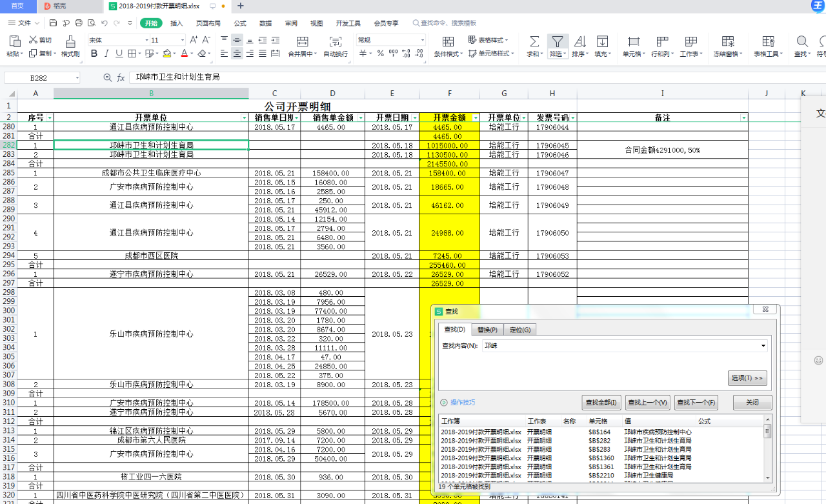Click the 查找全部(I) button
Screen dimensions: 826x504
pyautogui.click(x=601, y=403)
